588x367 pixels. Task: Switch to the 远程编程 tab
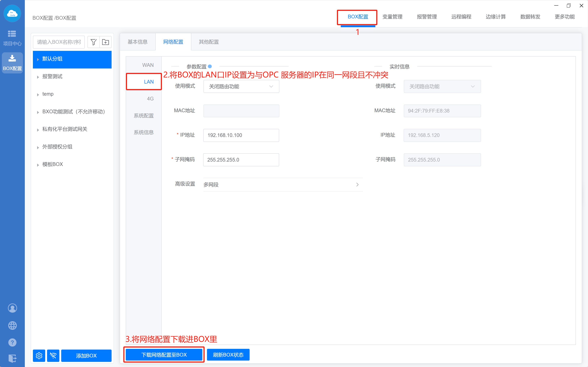pos(461,17)
